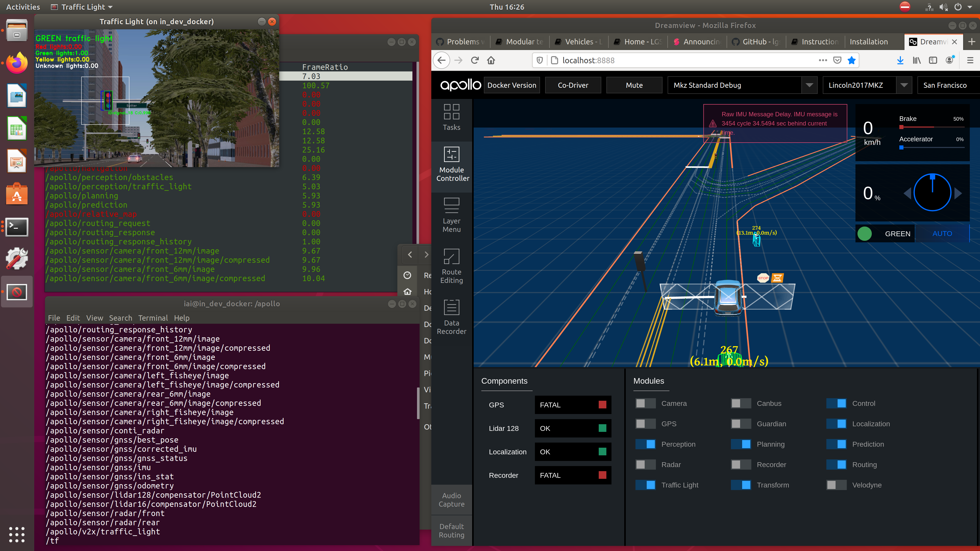This screenshot has height=551, width=980.
Task: Enable the Velodyne module switch
Action: [x=836, y=485]
